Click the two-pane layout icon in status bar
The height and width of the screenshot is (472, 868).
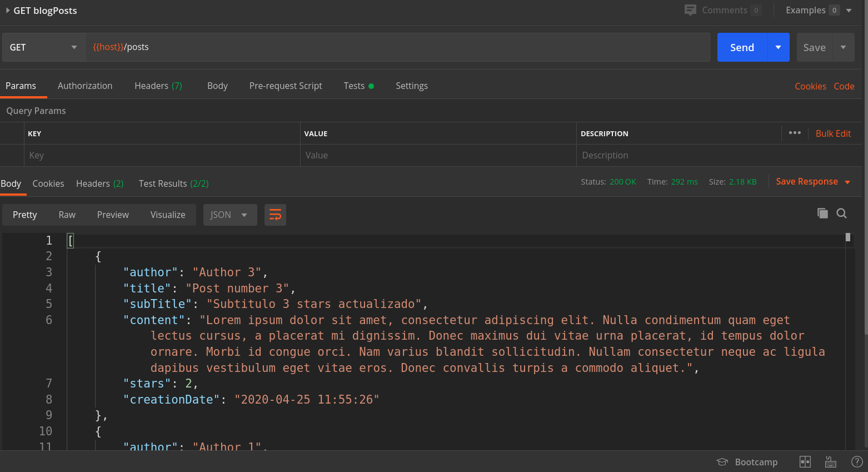pos(805,462)
